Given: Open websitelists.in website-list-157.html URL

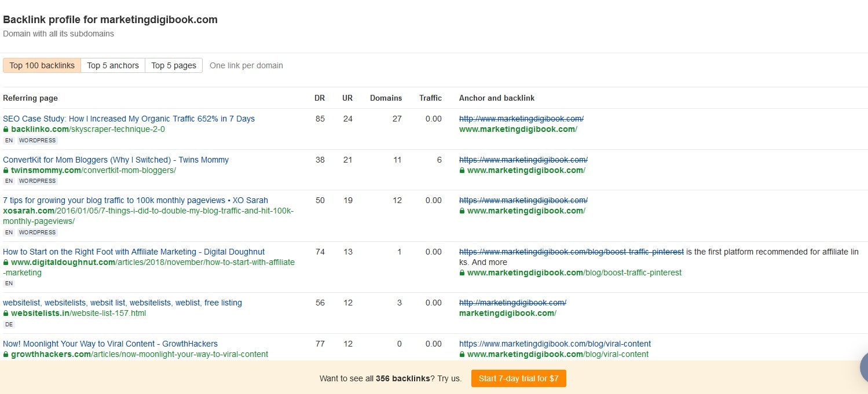Looking at the screenshot, I should click(x=78, y=313).
